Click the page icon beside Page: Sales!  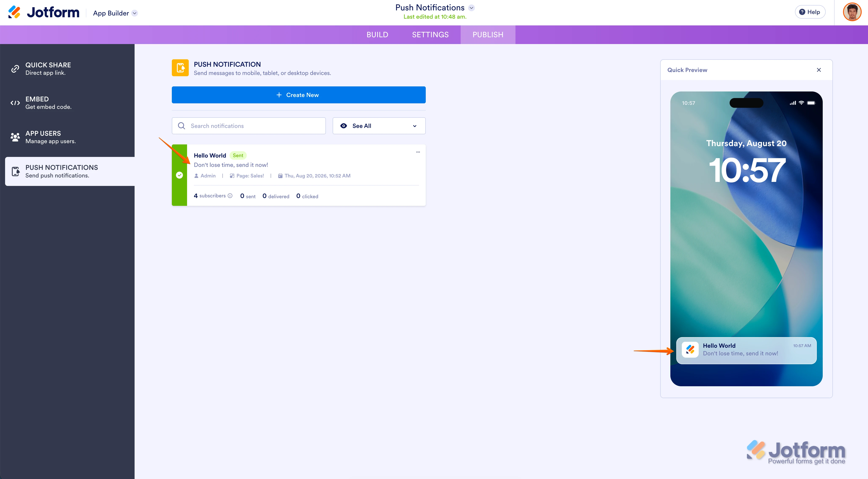click(232, 176)
